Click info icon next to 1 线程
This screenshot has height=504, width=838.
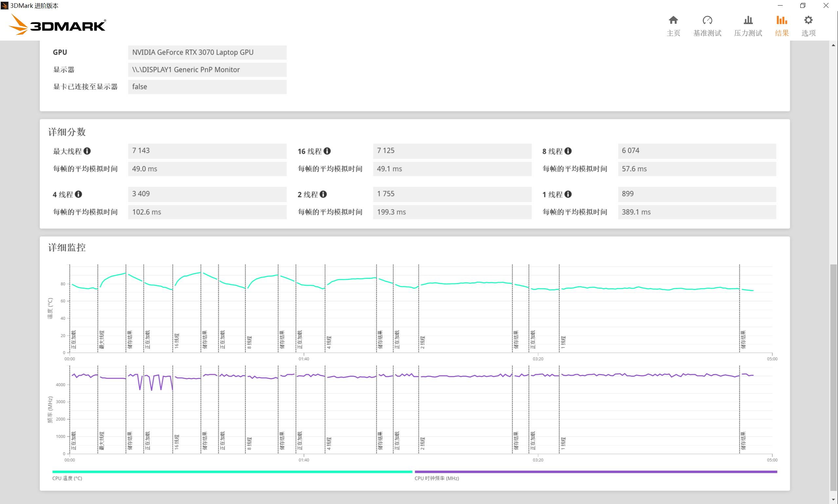click(568, 194)
